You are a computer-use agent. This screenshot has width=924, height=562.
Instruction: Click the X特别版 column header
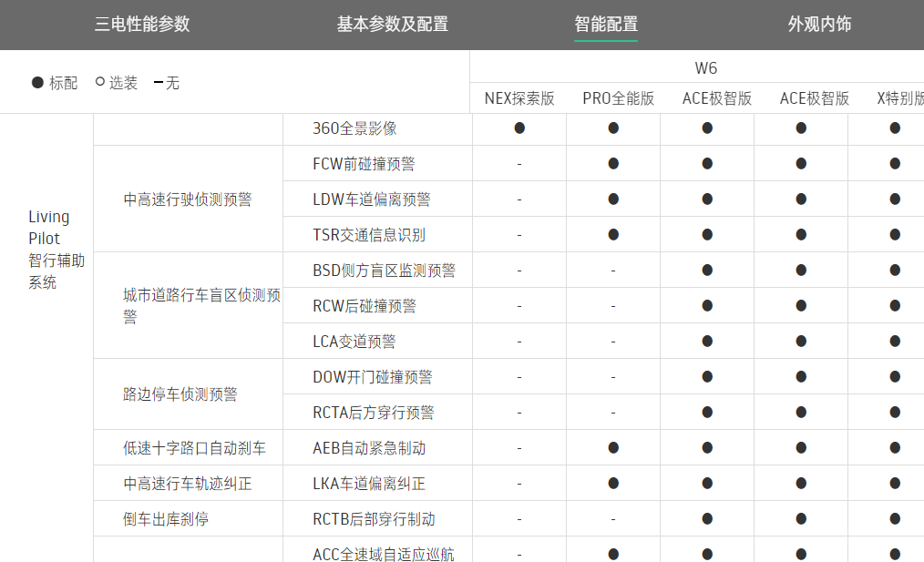tap(900, 98)
